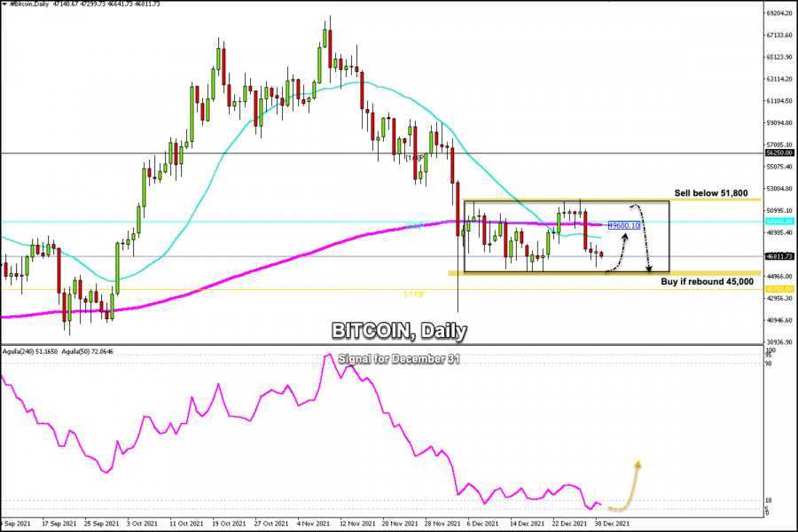Click the 10 level on indicator scale
The image size is (798, 532).
coord(769,501)
